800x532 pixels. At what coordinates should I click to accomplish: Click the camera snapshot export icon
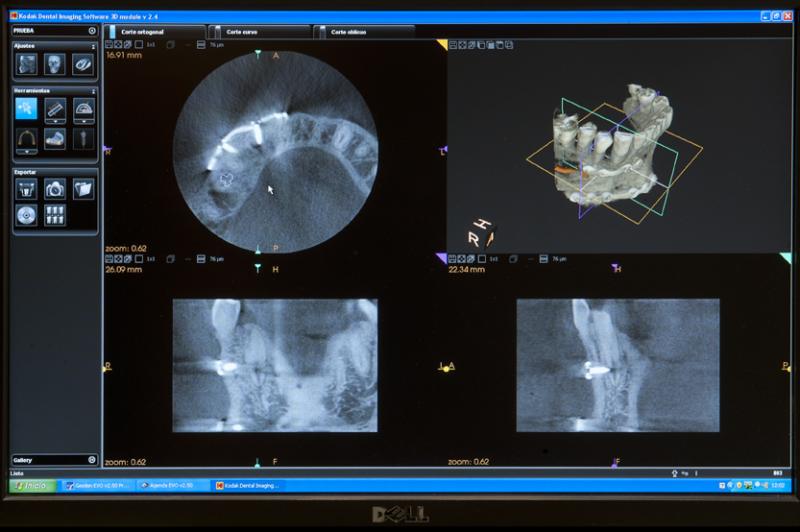coord(55,188)
